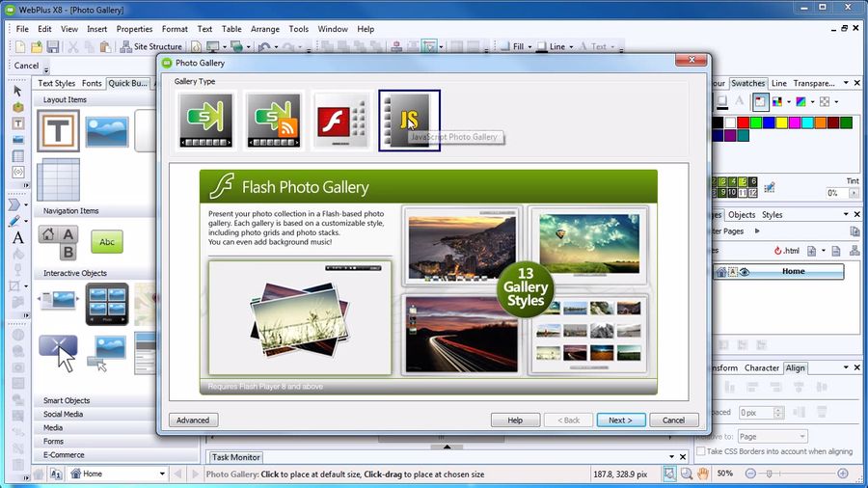Open the Swatches panel options arrow
Image resolution: width=868 pixels, height=488 pixels.
click(846, 83)
